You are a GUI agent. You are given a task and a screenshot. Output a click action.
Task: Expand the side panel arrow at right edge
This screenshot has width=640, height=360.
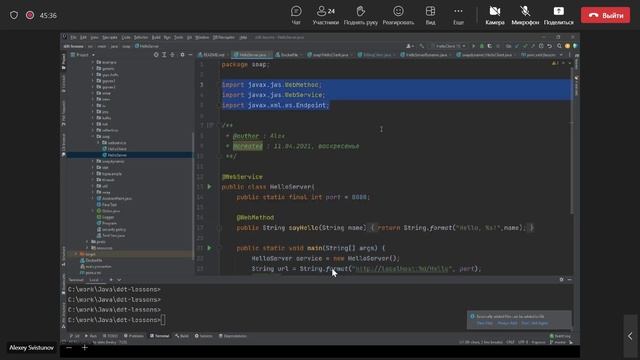click(x=630, y=336)
